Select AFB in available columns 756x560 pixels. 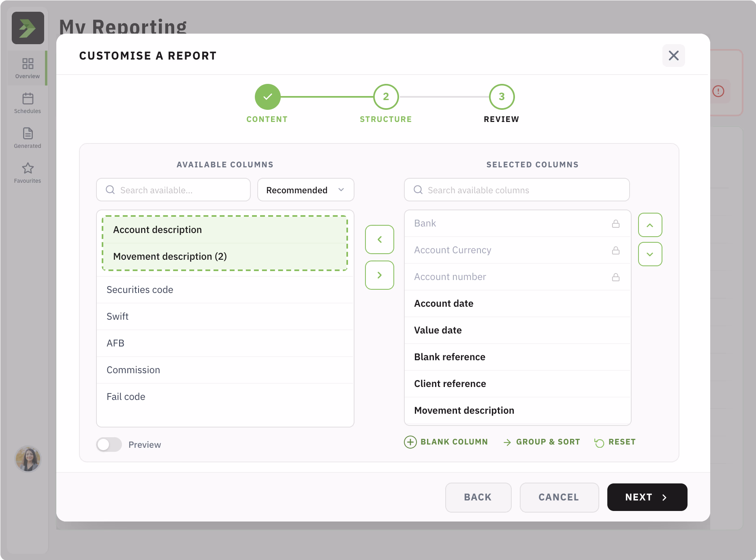(225, 343)
